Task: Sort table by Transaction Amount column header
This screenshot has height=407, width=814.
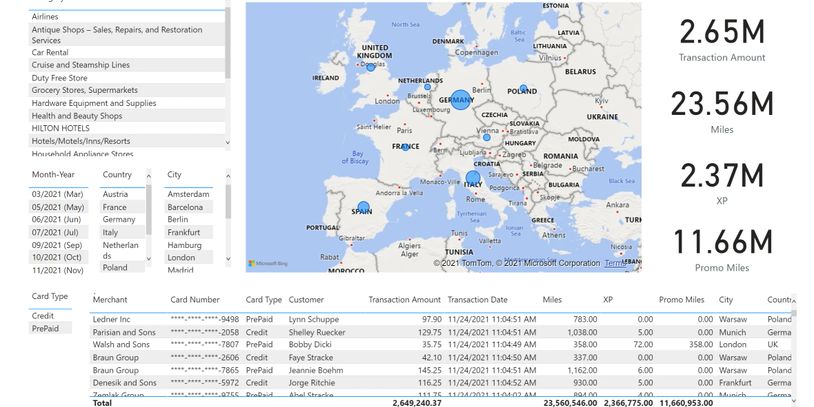Action: click(404, 300)
